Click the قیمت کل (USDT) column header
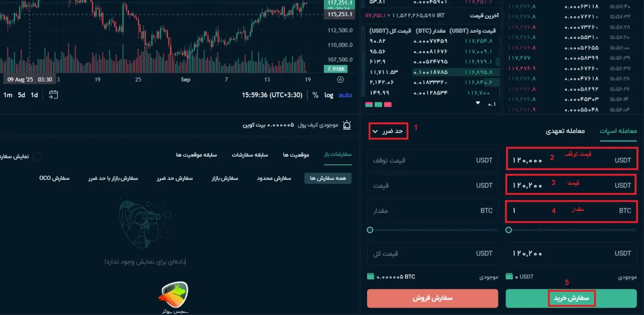This screenshot has width=644, height=315. (x=390, y=31)
